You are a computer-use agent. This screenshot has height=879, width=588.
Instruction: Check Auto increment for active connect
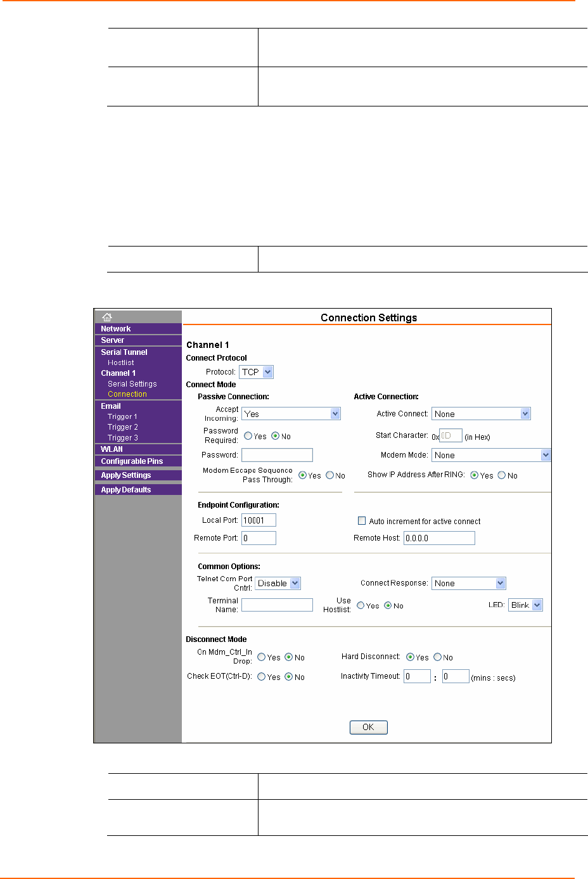click(362, 521)
